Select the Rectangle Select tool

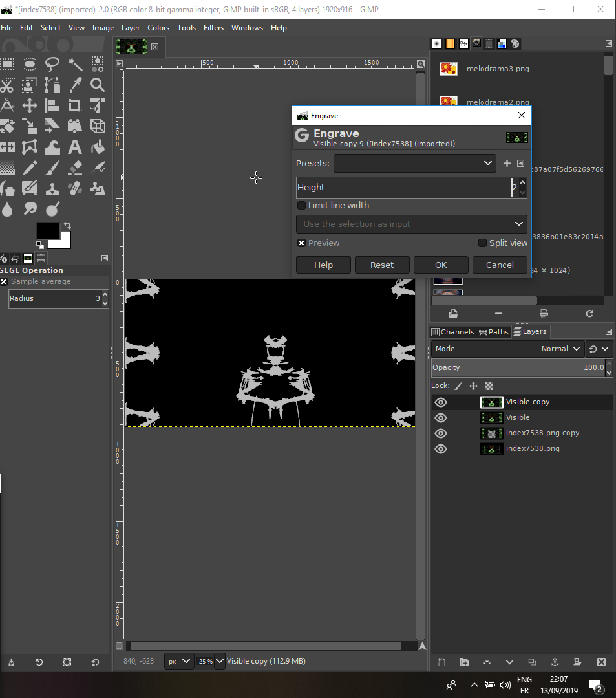coord(7,64)
